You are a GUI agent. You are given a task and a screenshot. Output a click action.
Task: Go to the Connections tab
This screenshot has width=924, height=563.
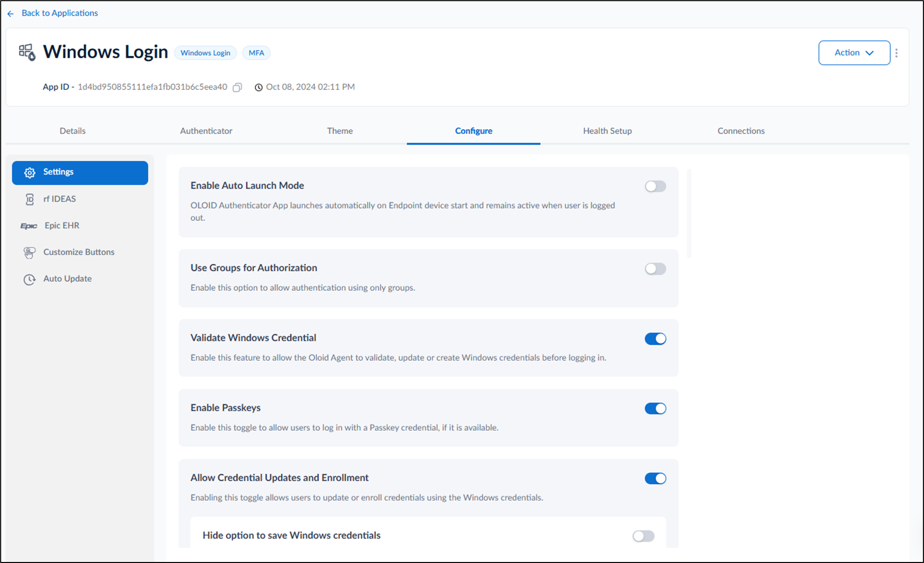coord(741,131)
